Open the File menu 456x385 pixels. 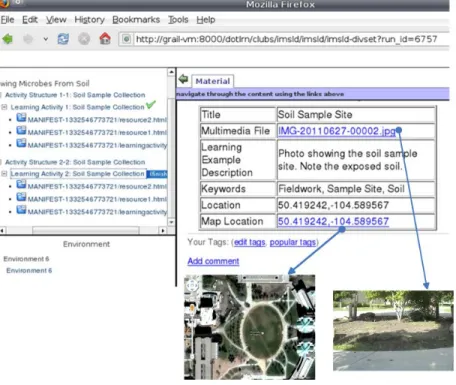7,20
